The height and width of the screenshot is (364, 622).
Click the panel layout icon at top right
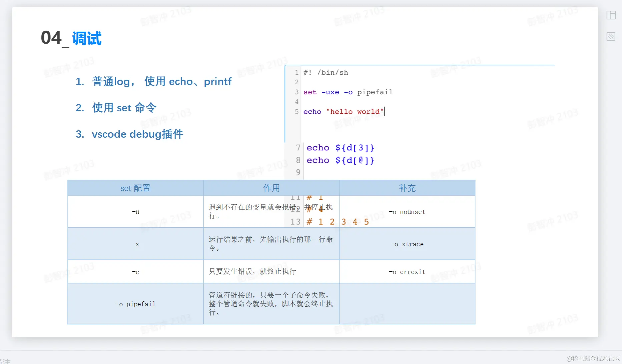(x=611, y=15)
